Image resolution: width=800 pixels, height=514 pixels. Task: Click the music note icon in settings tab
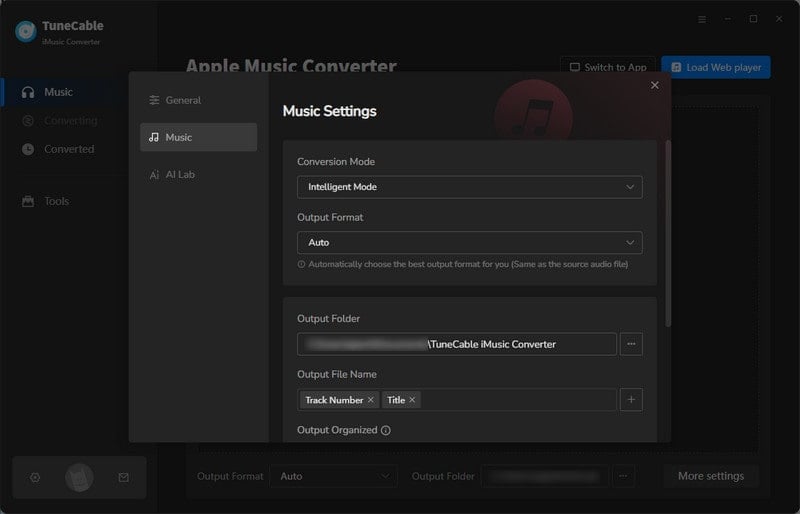point(154,137)
